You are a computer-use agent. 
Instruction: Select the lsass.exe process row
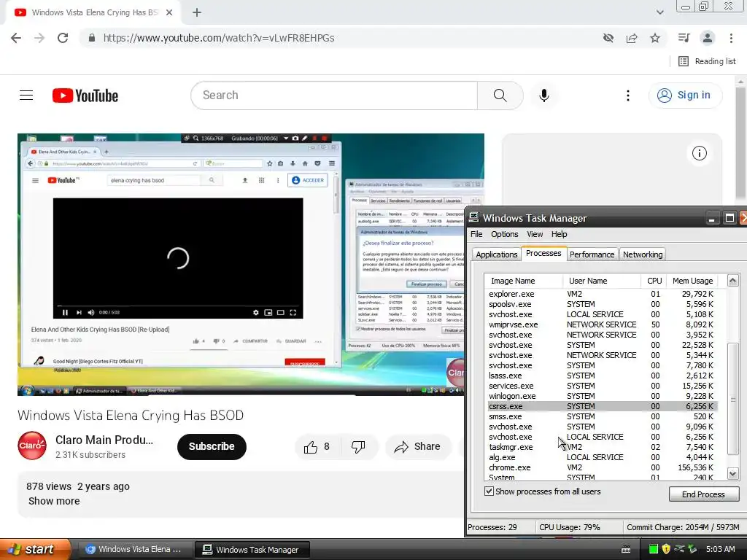tap(601, 376)
